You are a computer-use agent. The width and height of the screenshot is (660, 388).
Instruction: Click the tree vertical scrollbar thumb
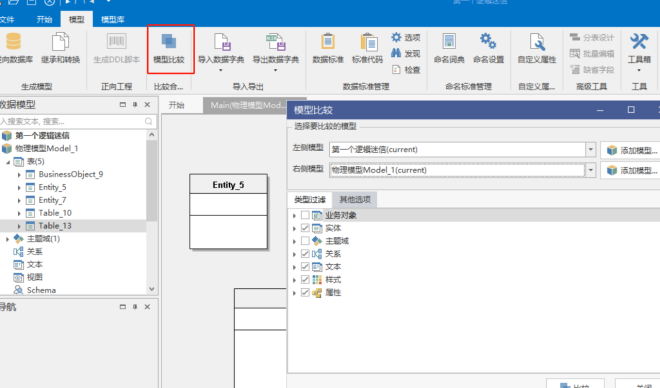click(152, 181)
